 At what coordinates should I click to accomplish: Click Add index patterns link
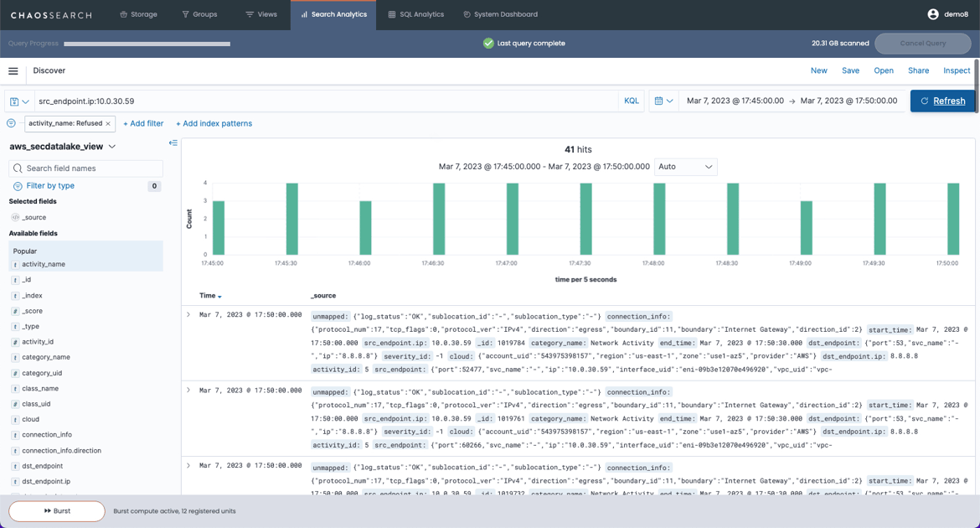click(x=214, y=124)
